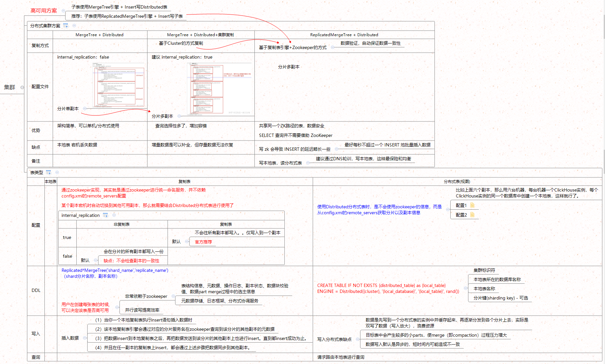Select the 本地表所在的数据库名称 node
605x364 pixels.
pyautogui.click(x=497, y=280)
